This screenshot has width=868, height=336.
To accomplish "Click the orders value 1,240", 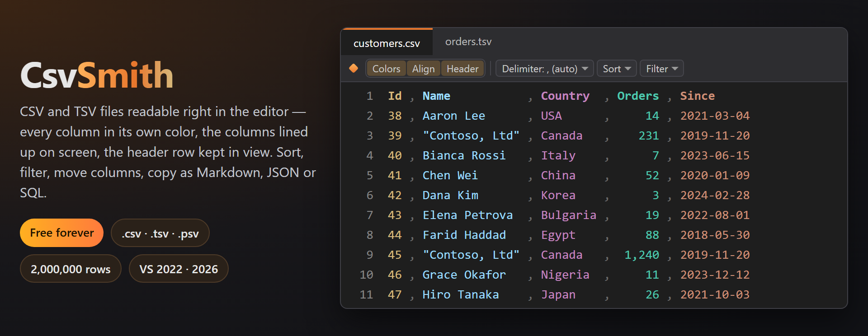I will coord(642,255).
